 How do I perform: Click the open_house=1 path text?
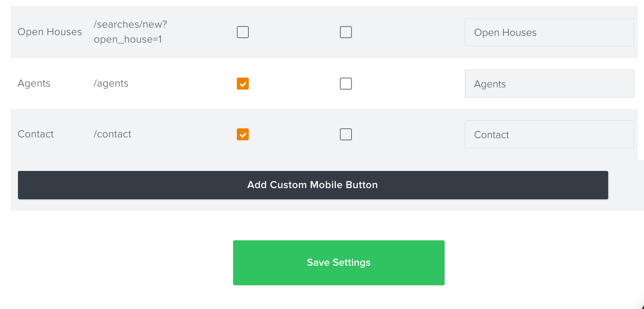click(128, 40)
